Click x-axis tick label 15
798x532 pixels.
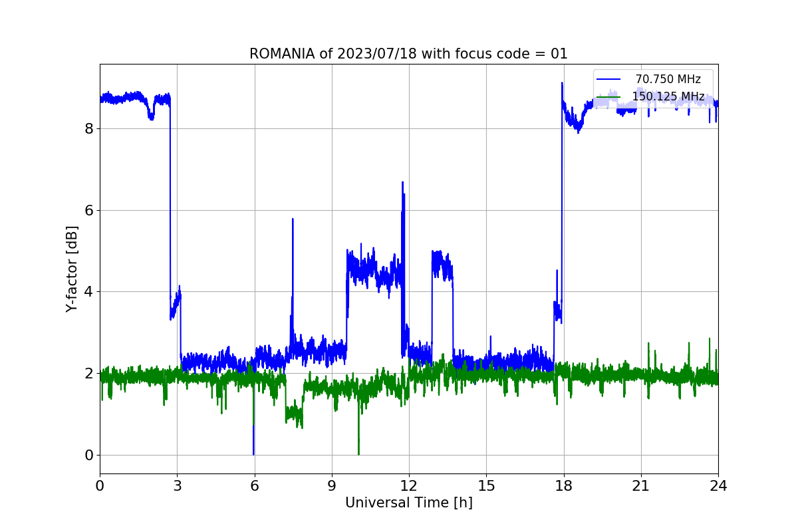486,486
